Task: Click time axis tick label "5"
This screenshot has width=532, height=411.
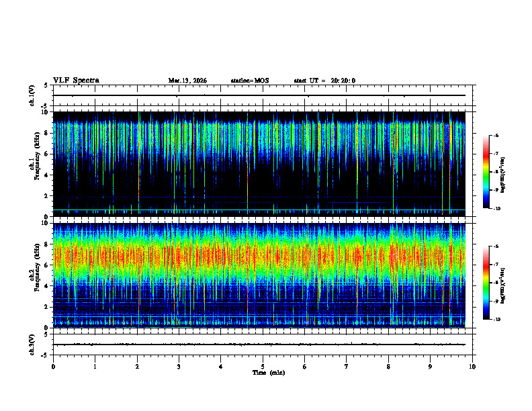Action: (x=263, y=367)
